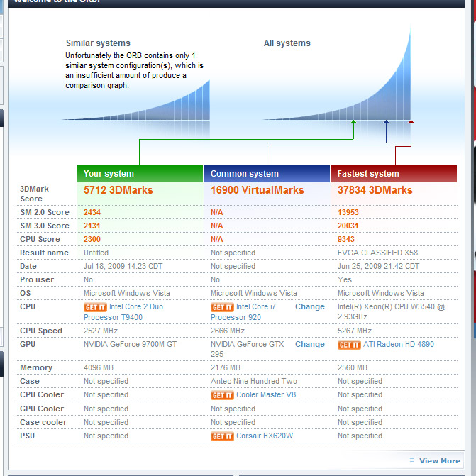Click Pro user value Yes
476x476 pixels.
click(345, 279)
